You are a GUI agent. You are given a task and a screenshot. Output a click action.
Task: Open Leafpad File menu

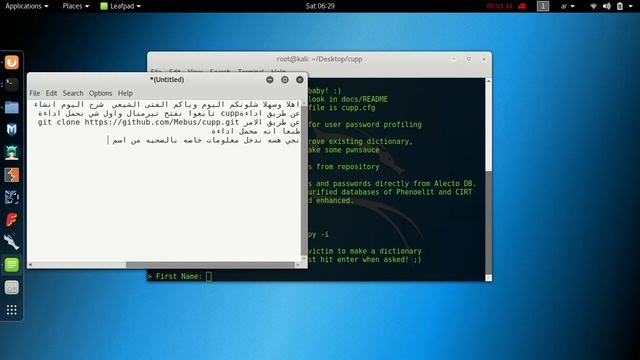[x=35, y=93]
